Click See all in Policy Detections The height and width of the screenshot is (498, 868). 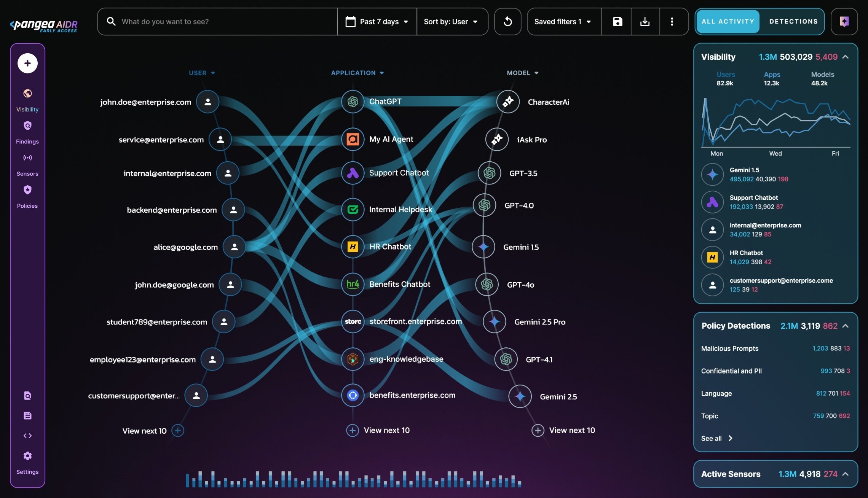[x=716, y=438]
